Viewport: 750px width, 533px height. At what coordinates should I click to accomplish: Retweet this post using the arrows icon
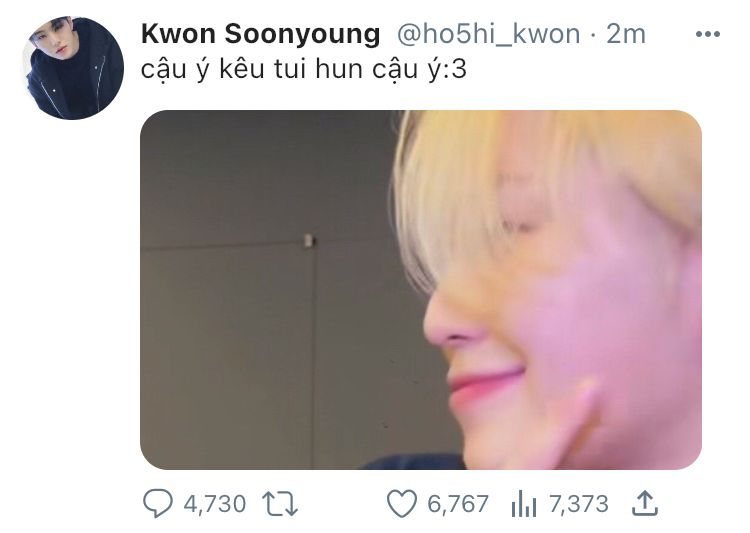(280, 504)
